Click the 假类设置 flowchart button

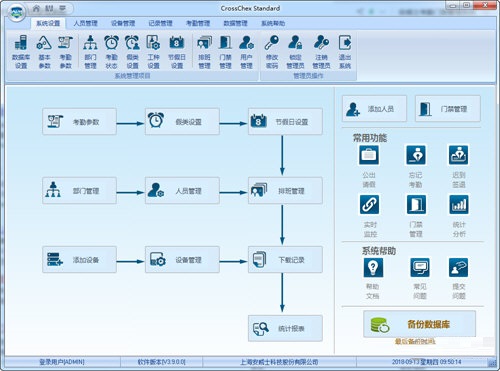(x=182, y=121)
